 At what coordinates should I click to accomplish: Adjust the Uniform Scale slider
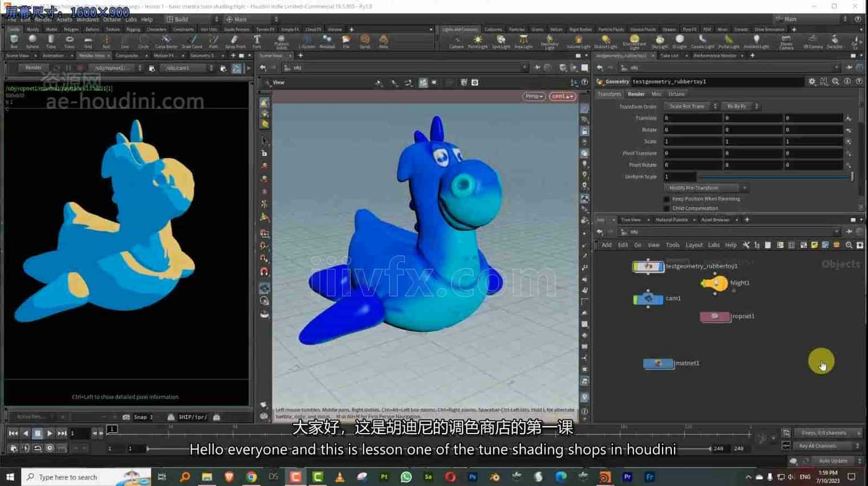776,177
